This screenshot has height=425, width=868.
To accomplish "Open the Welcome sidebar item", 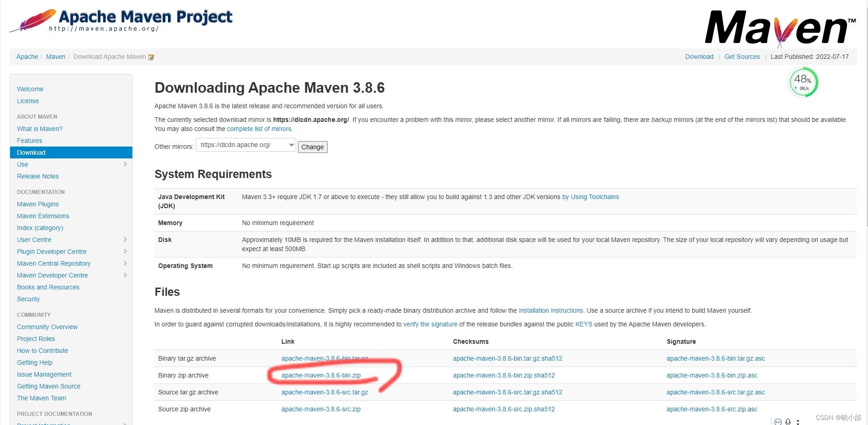I will tap(30, 89).
